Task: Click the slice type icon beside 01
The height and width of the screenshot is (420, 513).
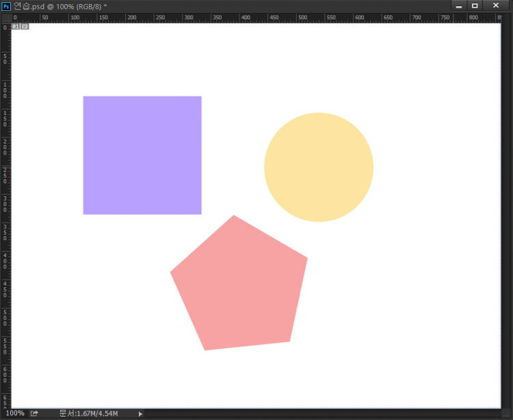Action: pos(25,27)
